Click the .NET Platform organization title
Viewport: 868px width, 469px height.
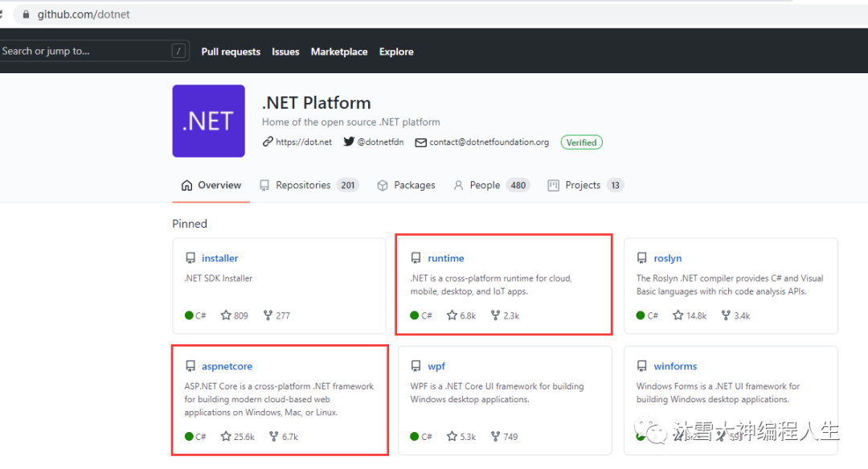pyautogui.click(x=316, y=103)
